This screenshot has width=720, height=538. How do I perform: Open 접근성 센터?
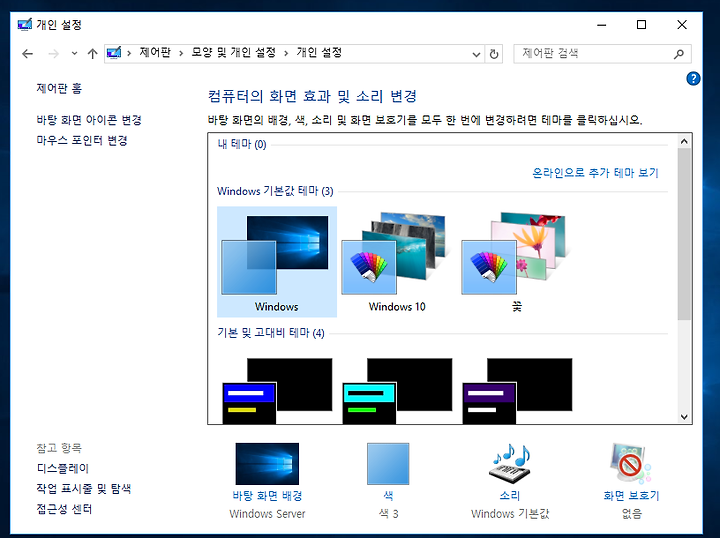tap(64, 509)
